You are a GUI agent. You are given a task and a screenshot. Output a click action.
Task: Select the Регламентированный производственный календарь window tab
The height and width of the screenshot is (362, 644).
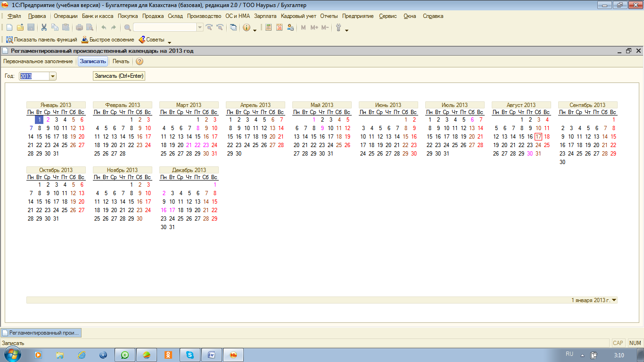[x=41, y=333]
